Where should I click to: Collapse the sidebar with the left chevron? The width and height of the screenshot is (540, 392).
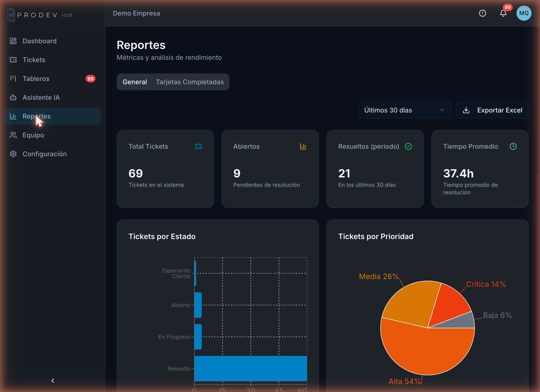coord(53,380)
